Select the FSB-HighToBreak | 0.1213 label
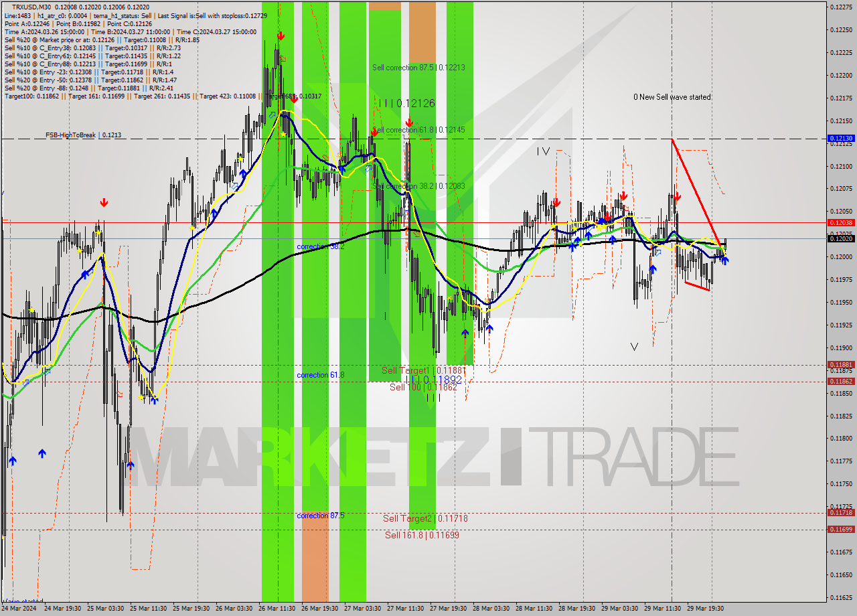857x616 pixels. [84, 135]
